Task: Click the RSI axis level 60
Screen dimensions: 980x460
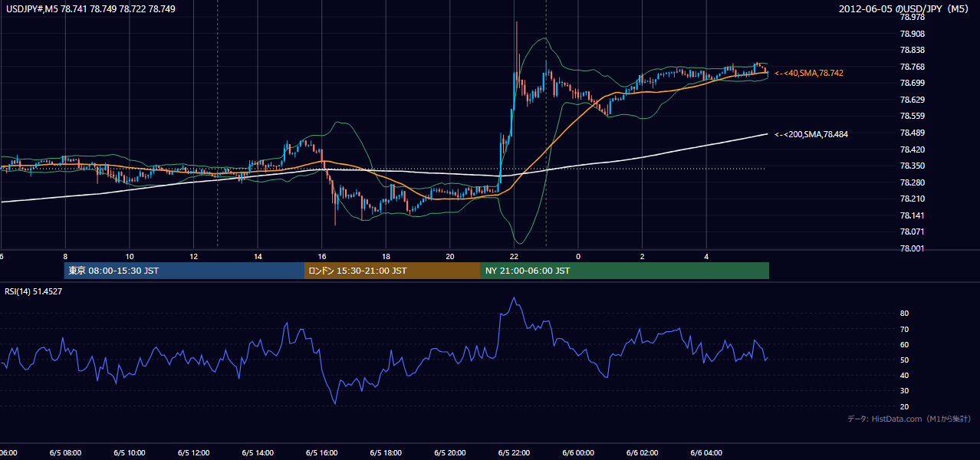Action: point(904,344)
